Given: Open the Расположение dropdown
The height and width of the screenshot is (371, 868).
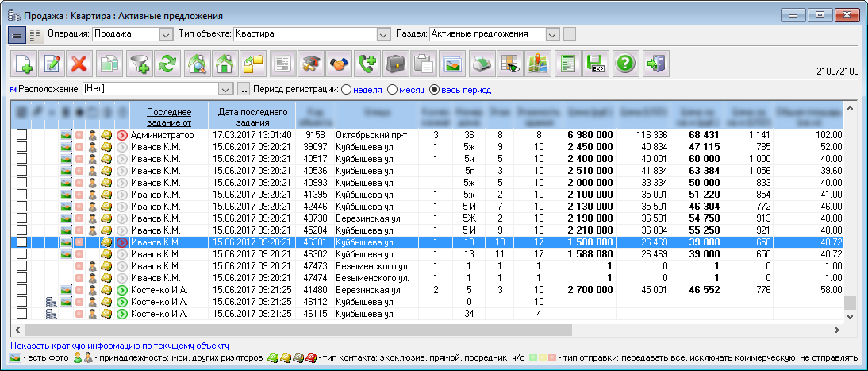Looking at the screenshot, I should (226, 89).
